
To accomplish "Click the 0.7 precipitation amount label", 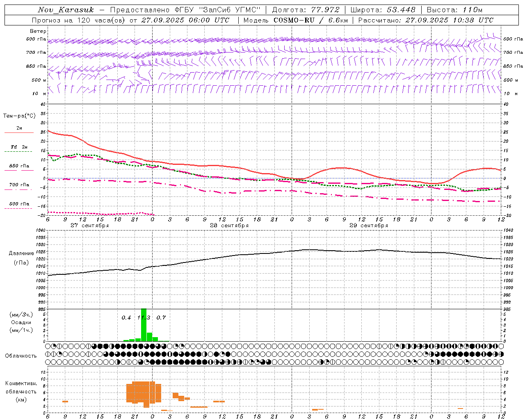I will (161, 317).
